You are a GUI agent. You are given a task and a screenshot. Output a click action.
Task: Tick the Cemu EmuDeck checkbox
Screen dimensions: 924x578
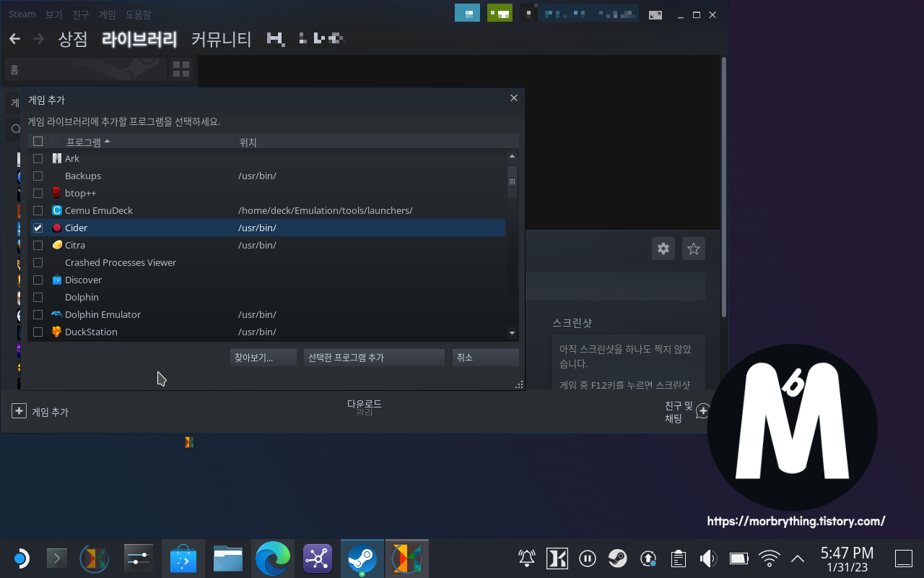(x=38, y=210)
